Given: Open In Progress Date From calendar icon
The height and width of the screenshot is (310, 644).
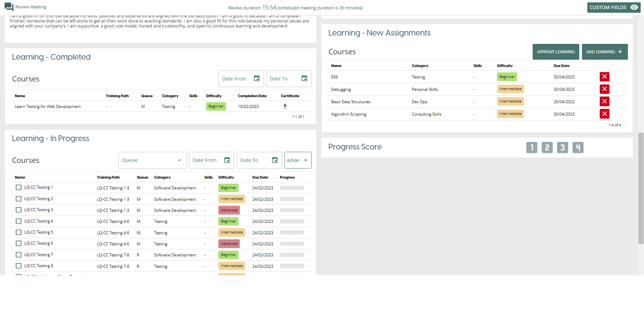Looking at the screenshot, I should point(227,160).
